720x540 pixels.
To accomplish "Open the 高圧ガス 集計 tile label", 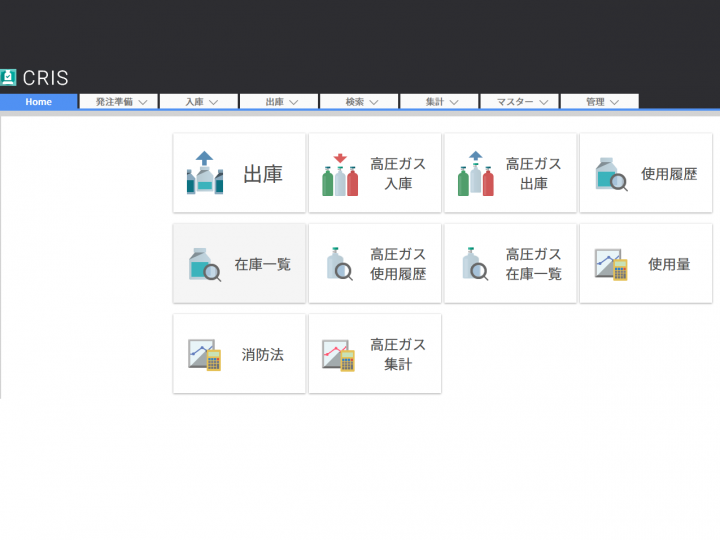I will [398, 354].
